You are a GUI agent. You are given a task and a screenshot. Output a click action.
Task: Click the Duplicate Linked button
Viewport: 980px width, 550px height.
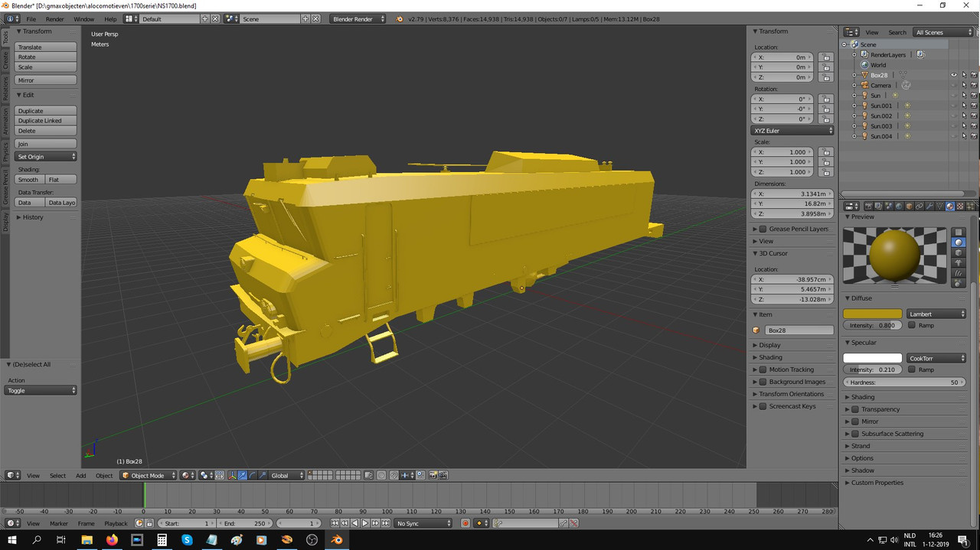[x=46, y=121]
